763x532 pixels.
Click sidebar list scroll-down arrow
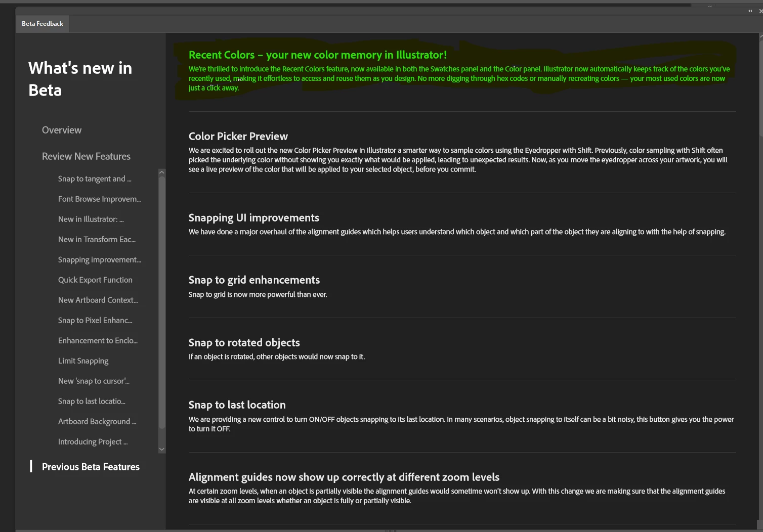coord(162,449)
